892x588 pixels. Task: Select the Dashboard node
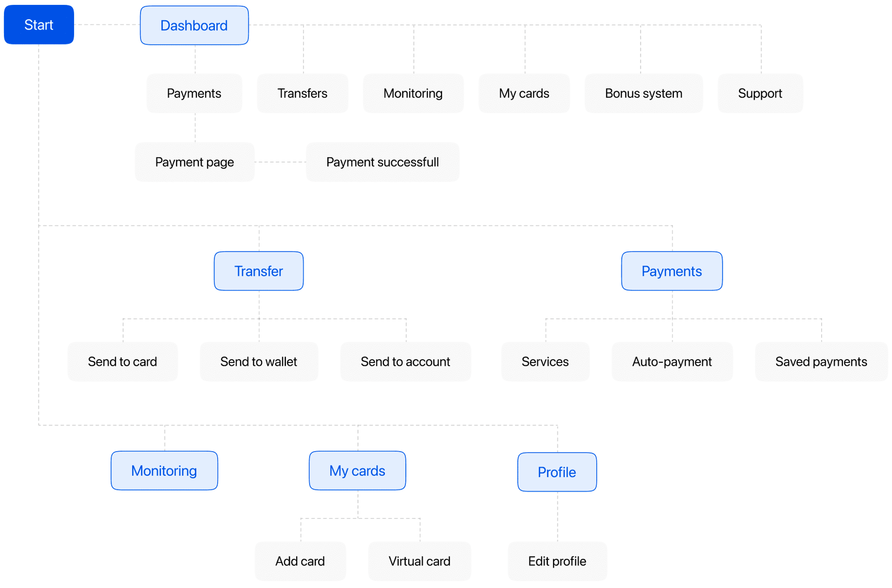194,25
